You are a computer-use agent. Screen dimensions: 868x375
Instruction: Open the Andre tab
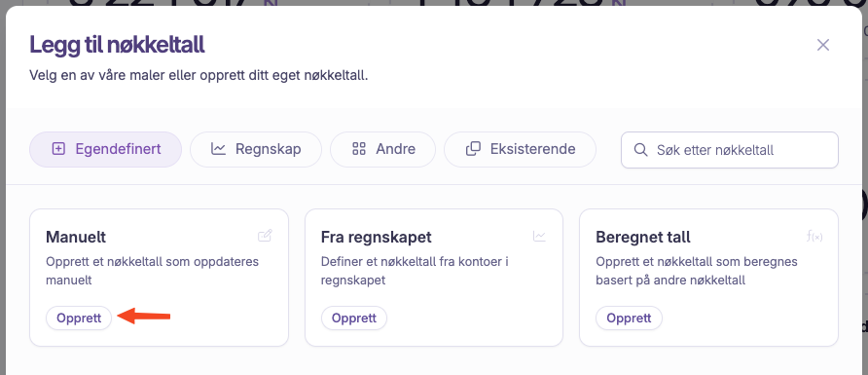383,149
